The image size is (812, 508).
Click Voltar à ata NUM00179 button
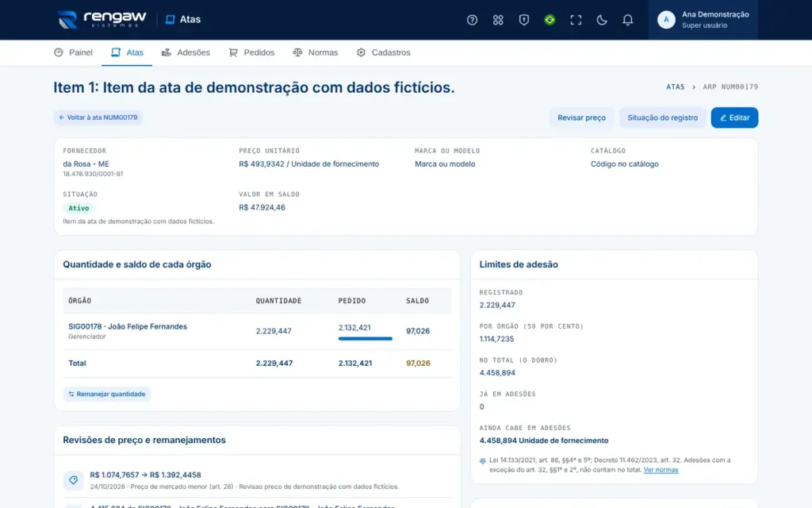pyautogui.click(x=98, y=117)
